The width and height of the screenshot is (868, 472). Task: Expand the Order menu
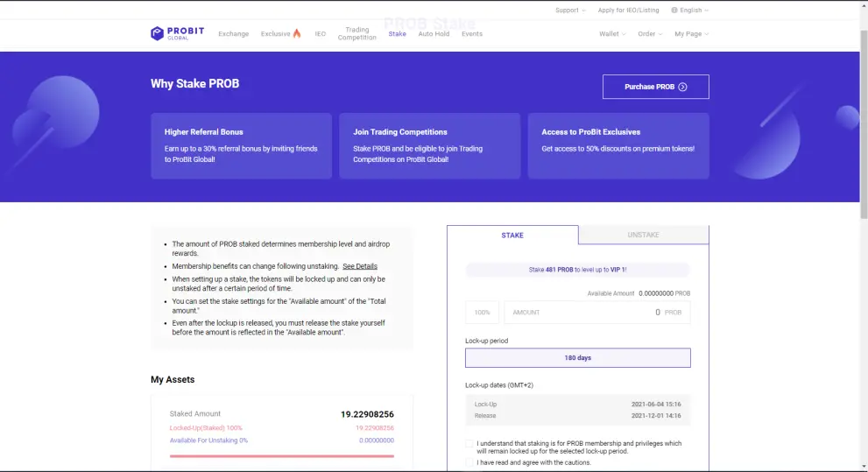650,34
